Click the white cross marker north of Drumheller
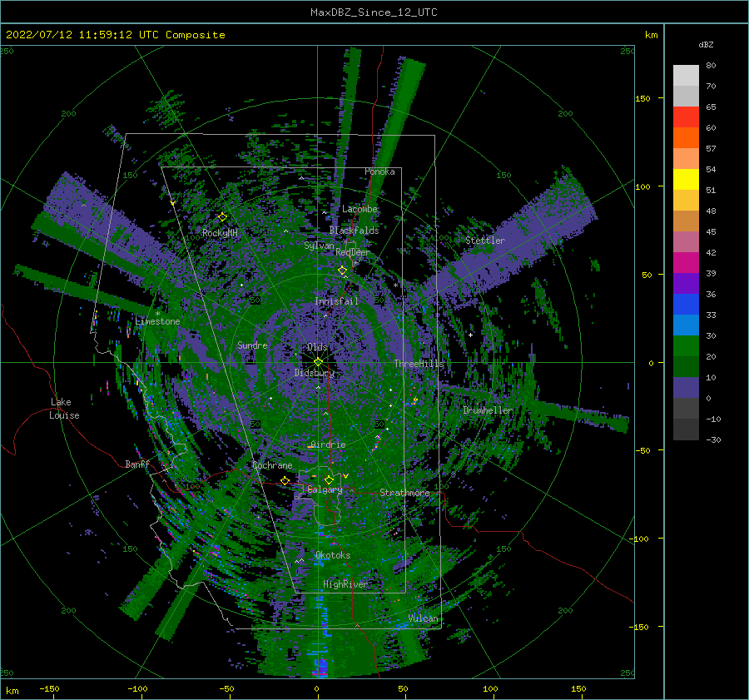This screenshot has height=700, width=749. 470,335
